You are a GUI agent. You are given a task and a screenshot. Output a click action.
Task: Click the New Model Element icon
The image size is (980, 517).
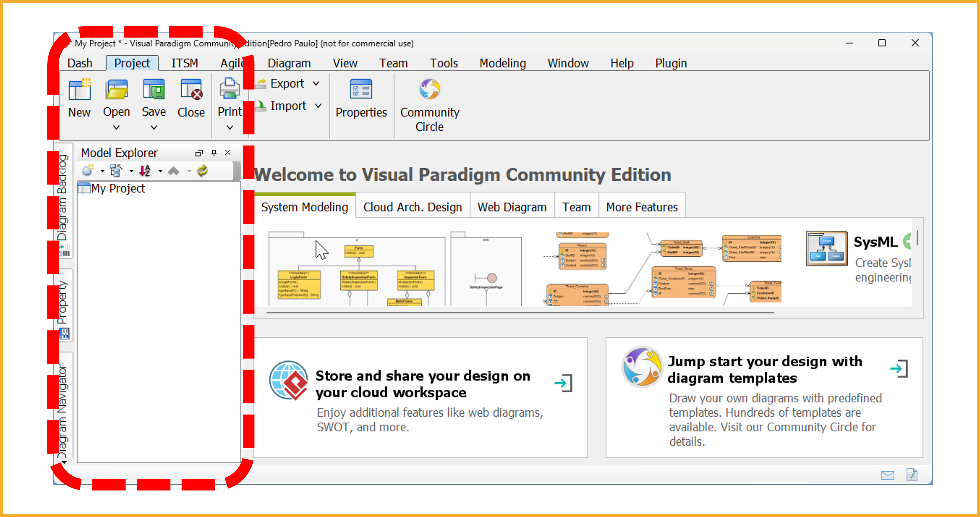pos(88,170)
